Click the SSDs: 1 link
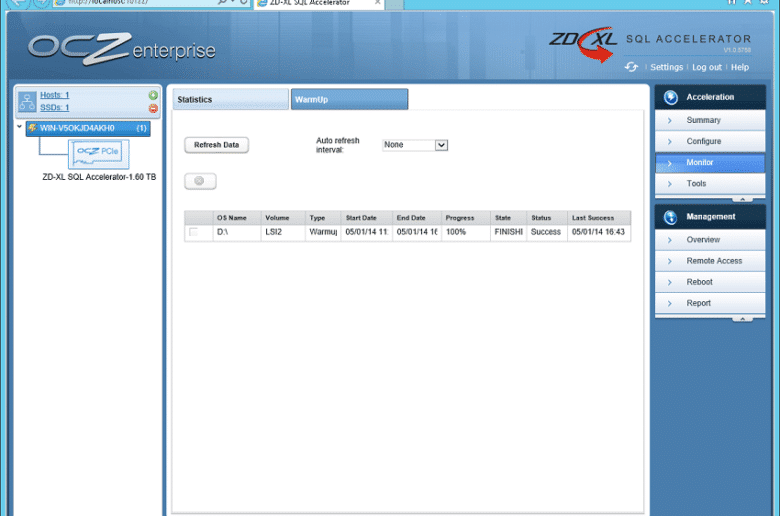 tap(55, 108)
